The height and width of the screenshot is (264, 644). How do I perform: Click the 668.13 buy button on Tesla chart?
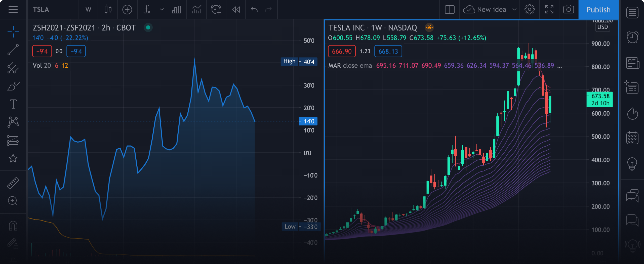pyautogui.click(x=388, y=51)
